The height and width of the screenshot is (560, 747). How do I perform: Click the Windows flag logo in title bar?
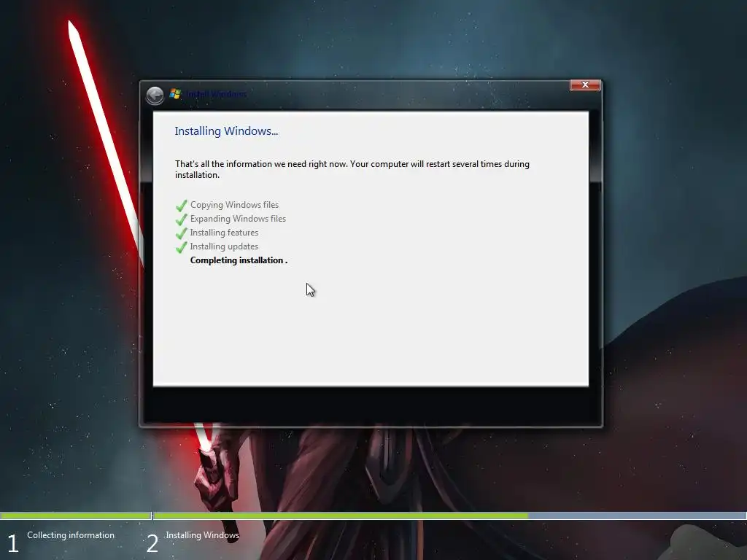tap(175, 94)
